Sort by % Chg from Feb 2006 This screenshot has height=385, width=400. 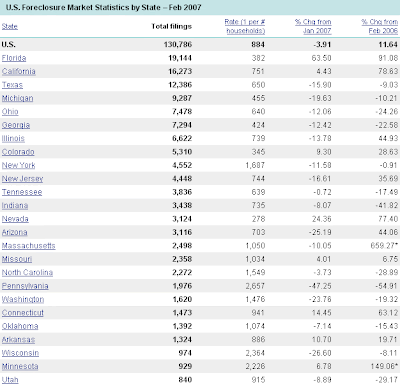click(x=380, y=26)
